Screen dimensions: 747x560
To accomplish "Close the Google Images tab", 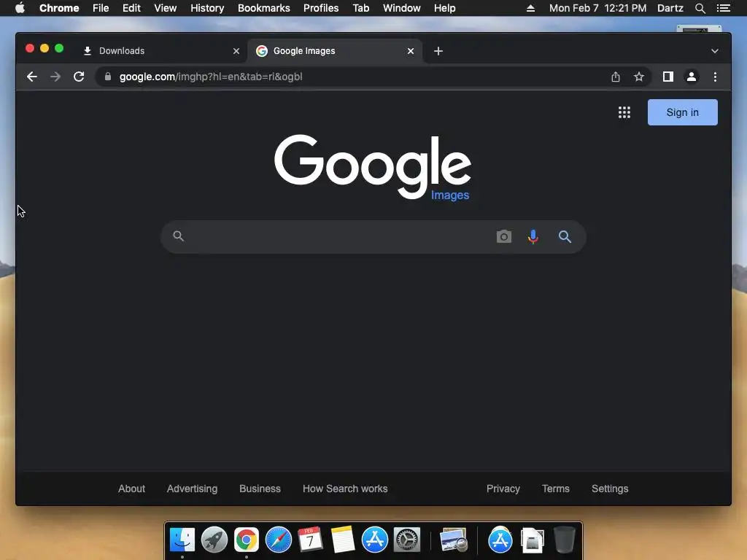I will [411, 51].
